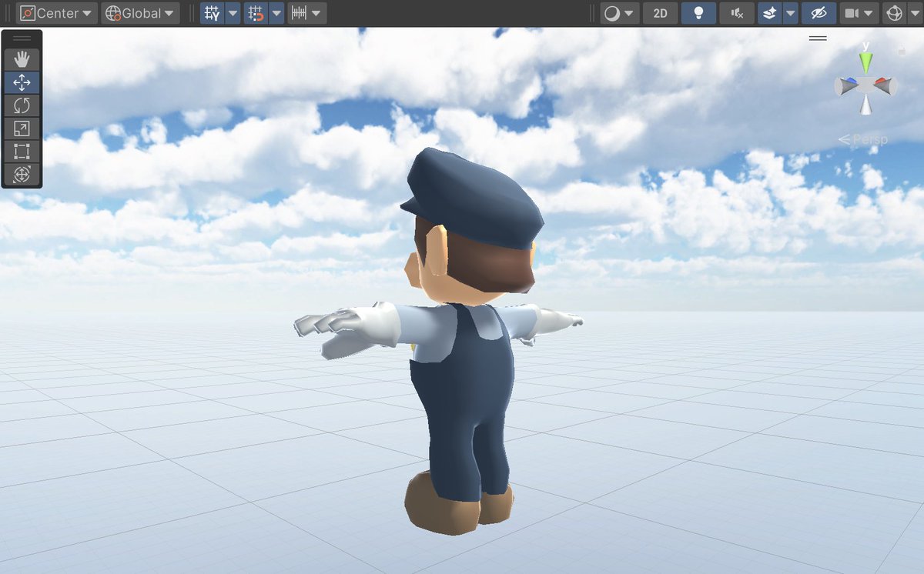Click the tools overlay drag handle
924x574 pixels.
tap(22, 38)
